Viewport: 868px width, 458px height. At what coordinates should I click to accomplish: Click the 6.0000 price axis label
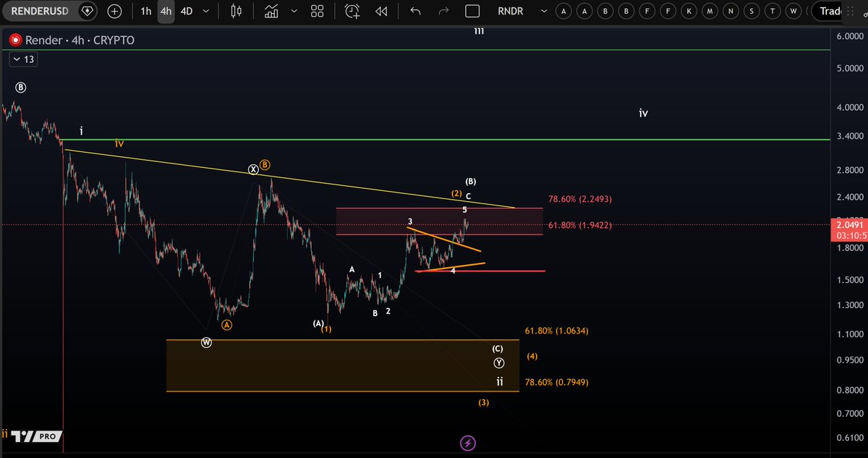coord(850,36)
